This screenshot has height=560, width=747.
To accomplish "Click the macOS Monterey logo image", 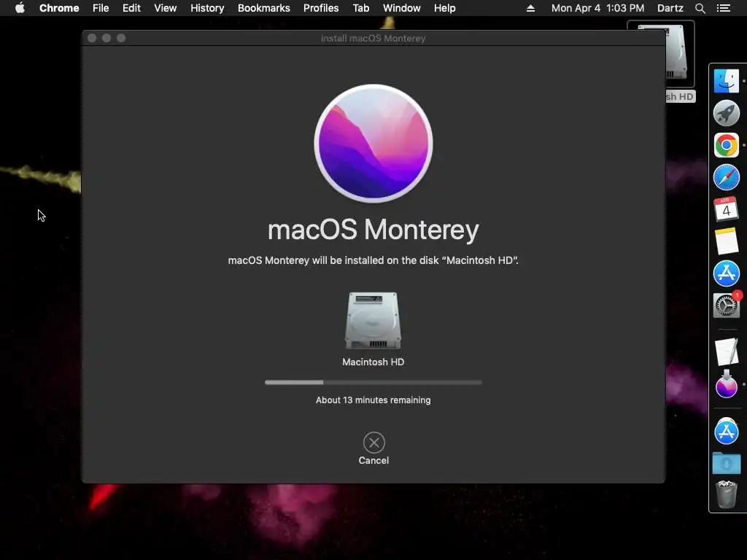I will (373, 144).
